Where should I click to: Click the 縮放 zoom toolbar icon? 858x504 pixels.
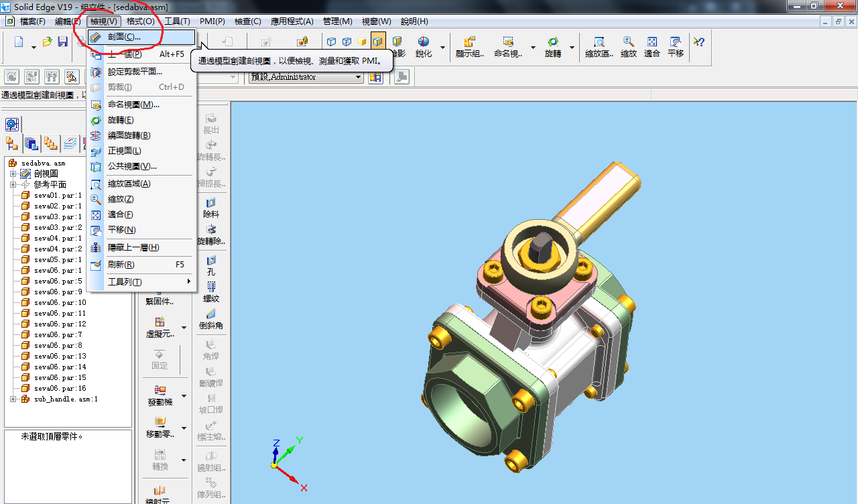[x=629, y=46]
